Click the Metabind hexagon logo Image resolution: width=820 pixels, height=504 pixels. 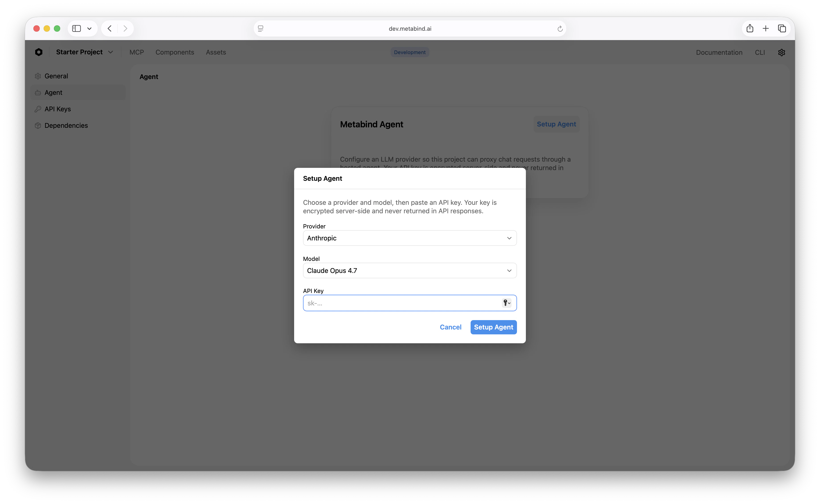click(x=39, y=52)
